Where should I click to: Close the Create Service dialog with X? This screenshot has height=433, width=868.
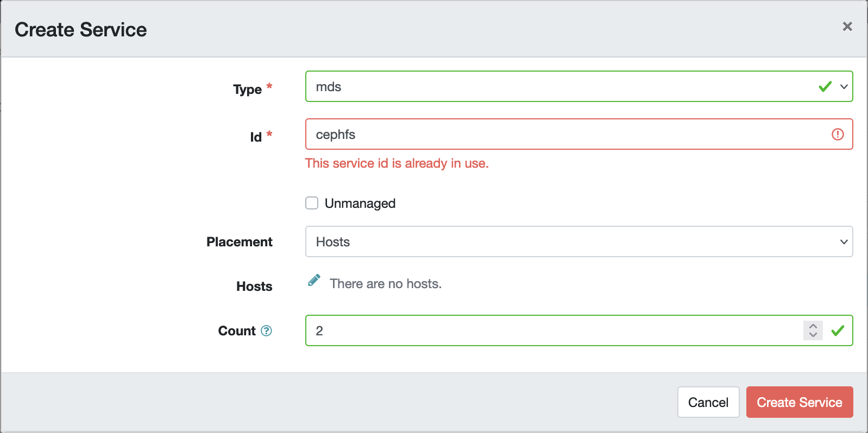847,27
